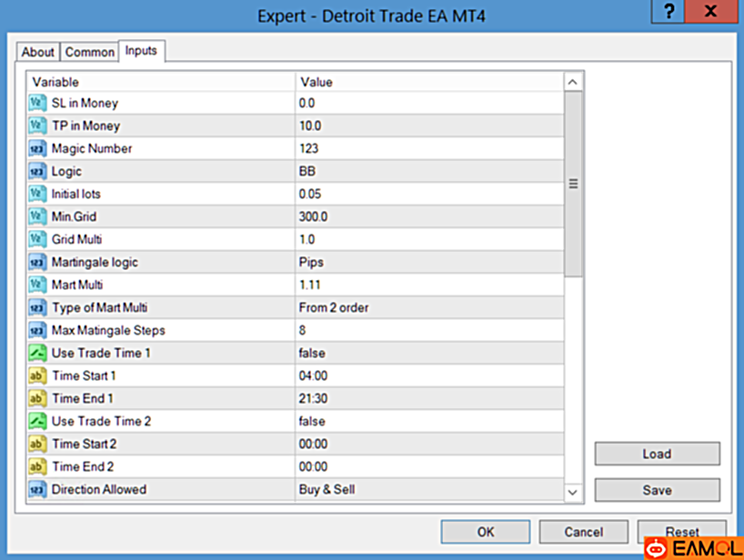Screen dimensions: 744x560
Task: Click the Magic Number integer icon
Action: [x=37, y=148]
